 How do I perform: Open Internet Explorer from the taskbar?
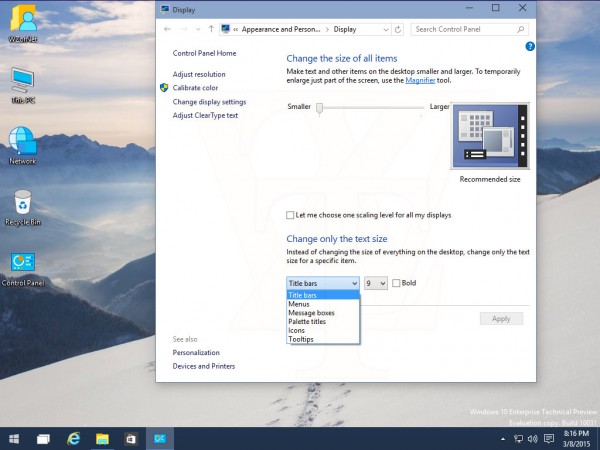coord(73,438)
